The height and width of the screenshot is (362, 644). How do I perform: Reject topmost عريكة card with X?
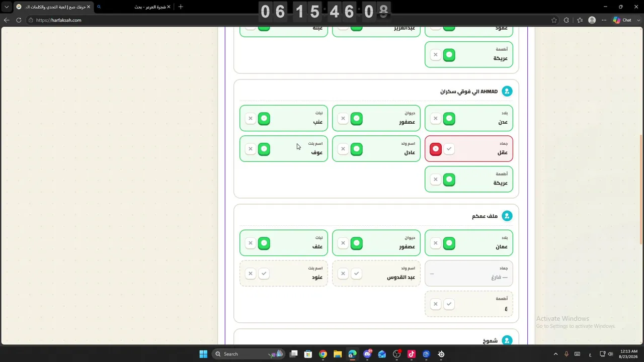436,55
